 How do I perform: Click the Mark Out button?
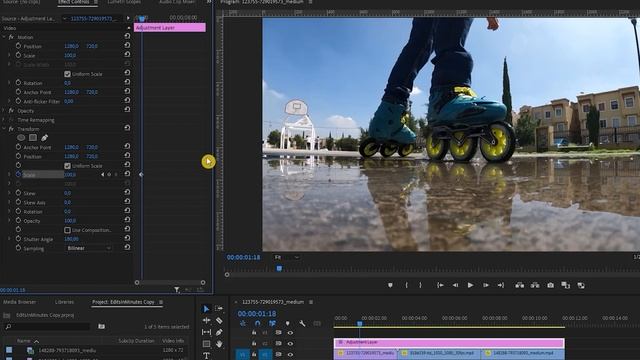[x=420, y=285]
